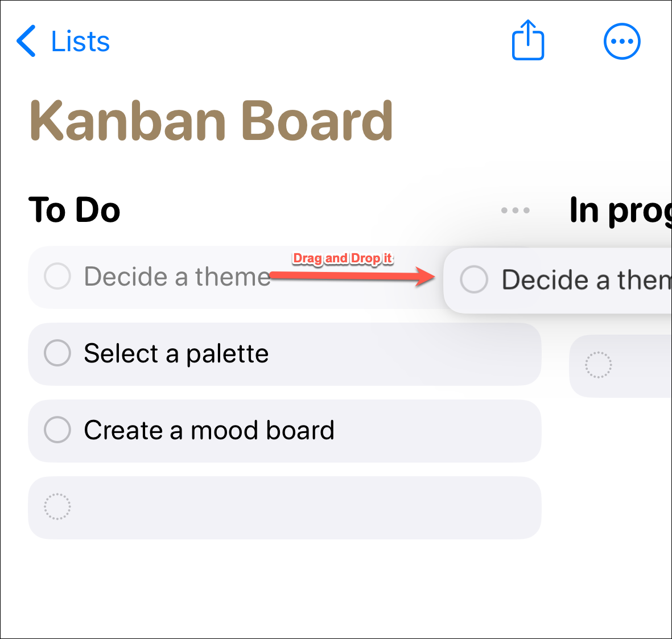Open the circled ellipsis More menu
This screenshot has width=672, height=639.
click(622, 41)
